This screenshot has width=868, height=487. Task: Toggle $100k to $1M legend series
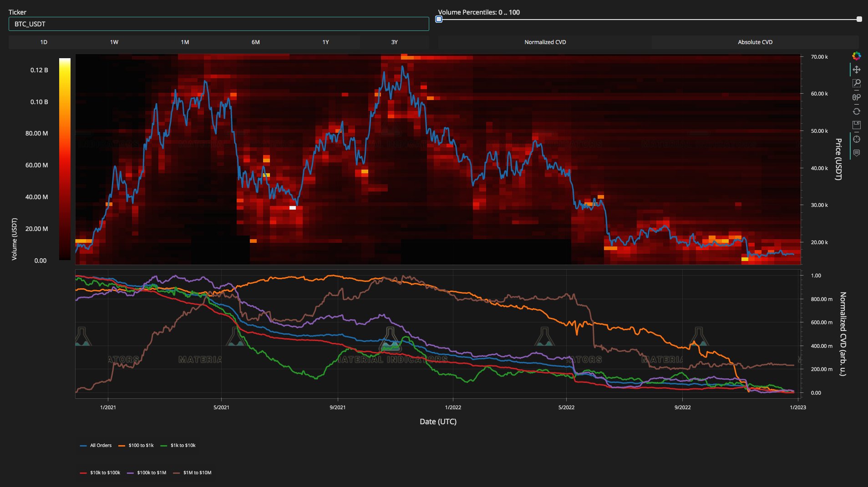coord(147,473)
